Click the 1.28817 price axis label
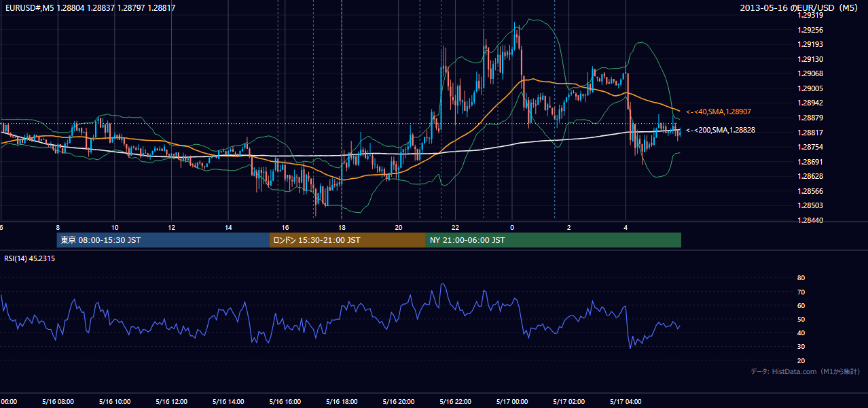 pyautogui.click(x=810, y=133)
